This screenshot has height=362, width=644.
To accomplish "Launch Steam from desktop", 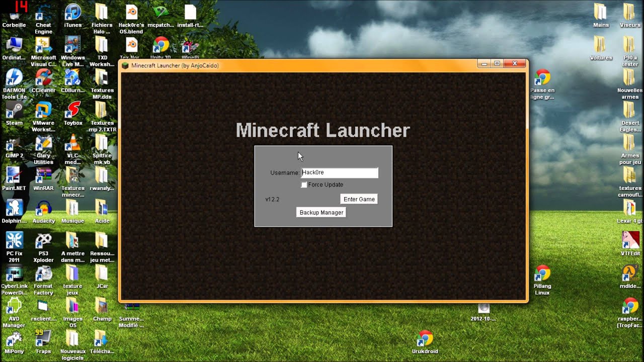I will (x=14, y=113).
